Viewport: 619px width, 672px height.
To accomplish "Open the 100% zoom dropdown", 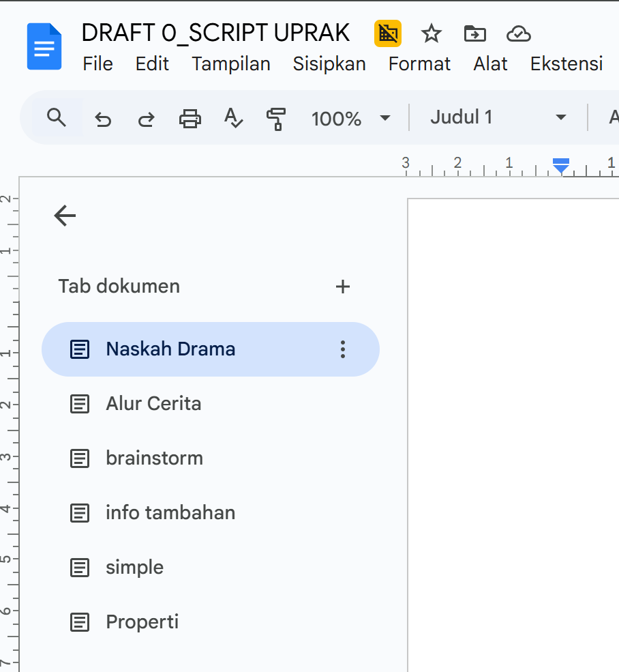I will tap(350, 119).
